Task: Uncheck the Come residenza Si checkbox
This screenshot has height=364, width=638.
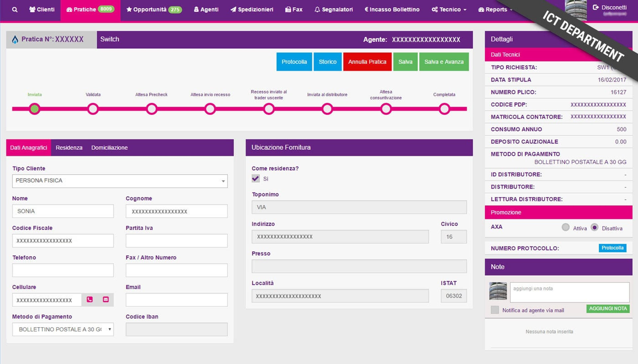Action: coord(256,179)
